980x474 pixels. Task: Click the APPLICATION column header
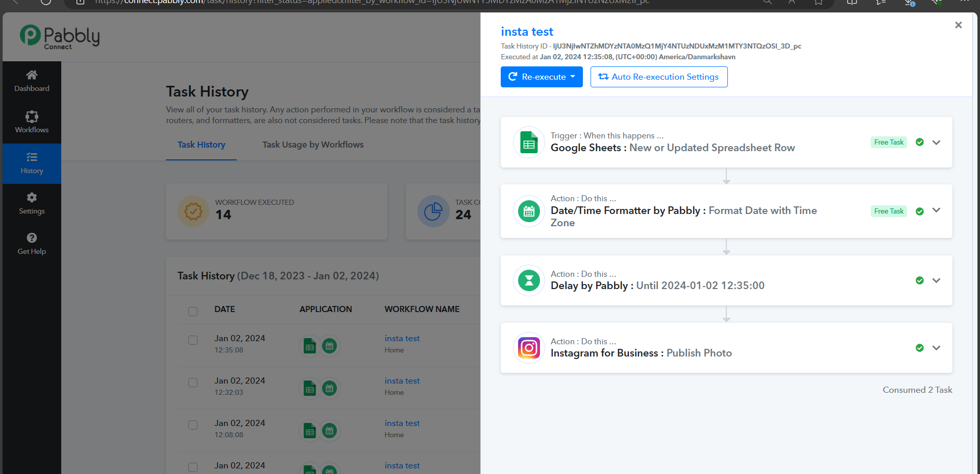326,309
